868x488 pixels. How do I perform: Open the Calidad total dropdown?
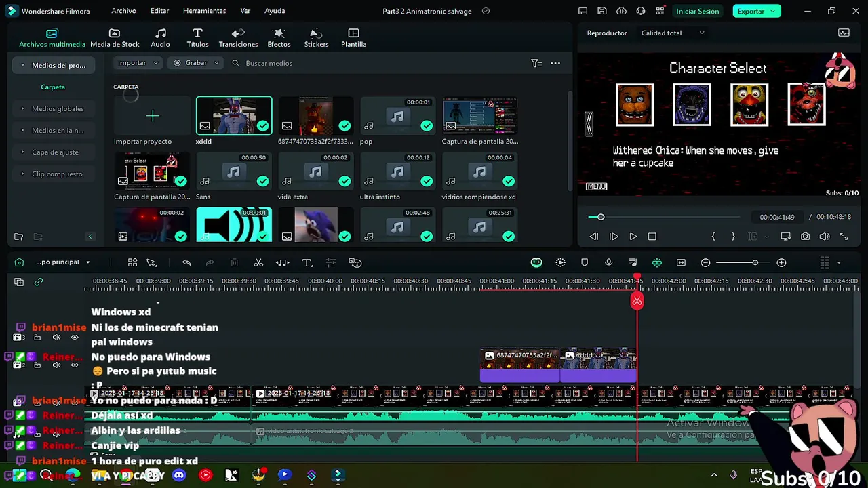pyautogui.click(x=673, y=33)
